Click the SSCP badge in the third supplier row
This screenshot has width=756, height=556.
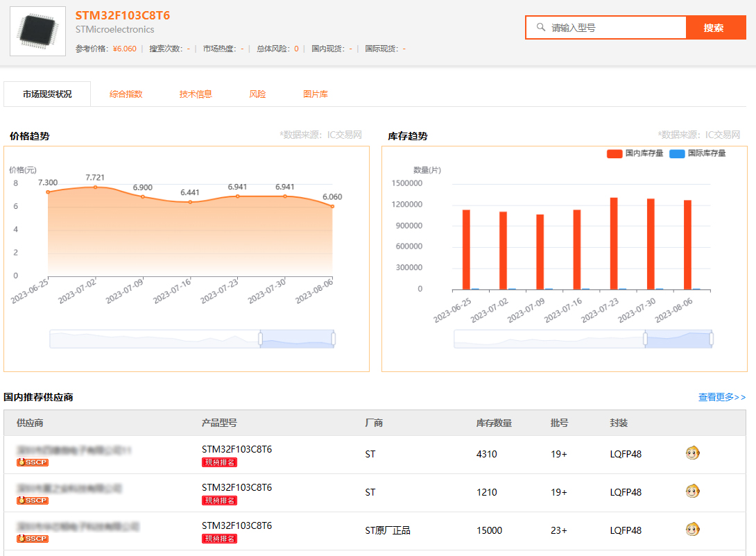[x=33, y=539]
